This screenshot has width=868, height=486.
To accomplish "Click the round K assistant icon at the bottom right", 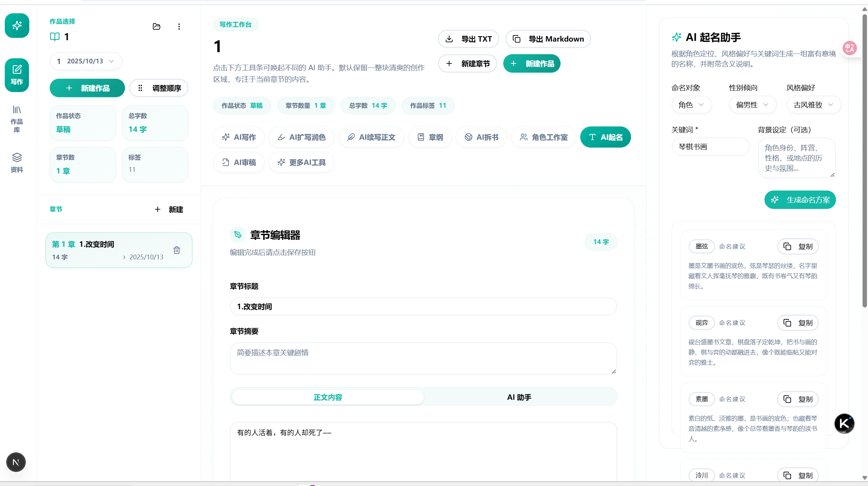I will (x=844, y=424).
